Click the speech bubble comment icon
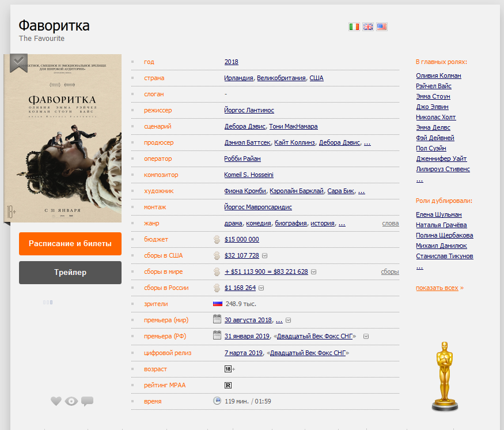 coord(87,401)
